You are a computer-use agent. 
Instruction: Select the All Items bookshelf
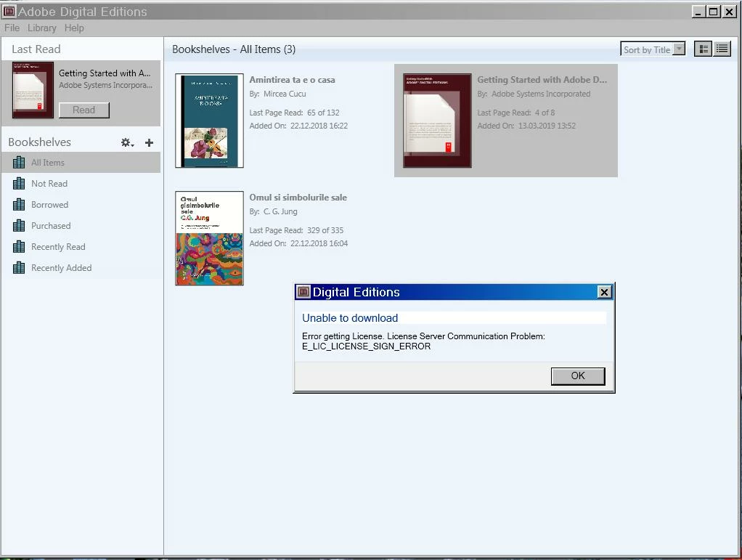[81, 163]
